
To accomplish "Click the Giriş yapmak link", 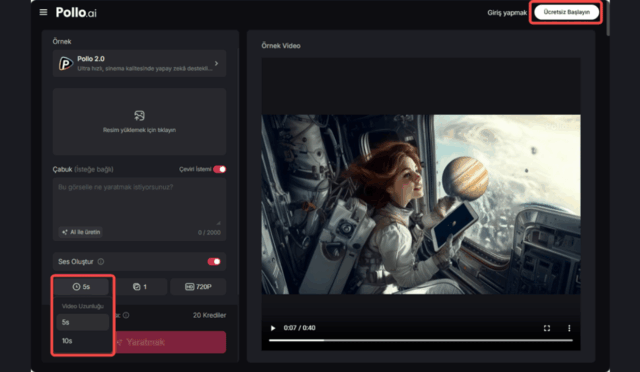I will pyautogui.click(x=507, y=13).
